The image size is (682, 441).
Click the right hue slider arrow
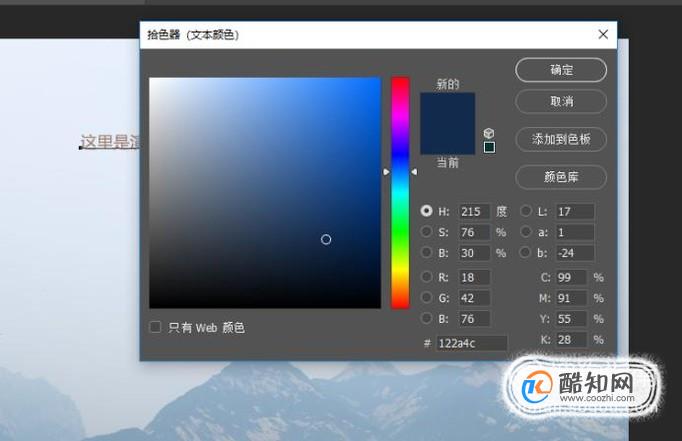coord(414,172)
